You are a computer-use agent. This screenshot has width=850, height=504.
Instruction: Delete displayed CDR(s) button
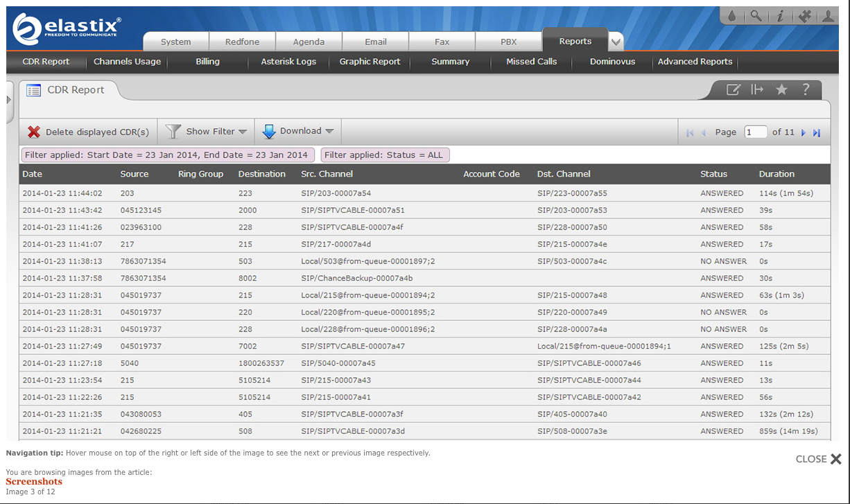[x=88, y=132]
